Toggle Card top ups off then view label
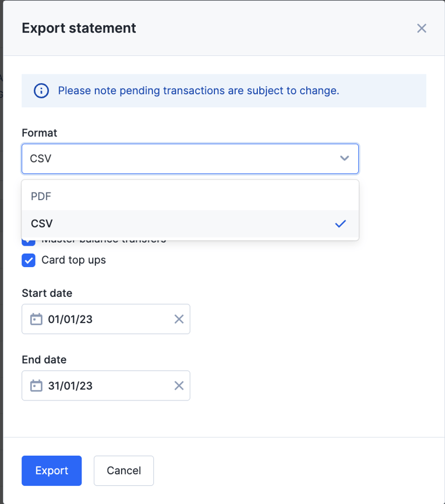The width and height of the screenshot is (445, 504). tap(29, 260)
